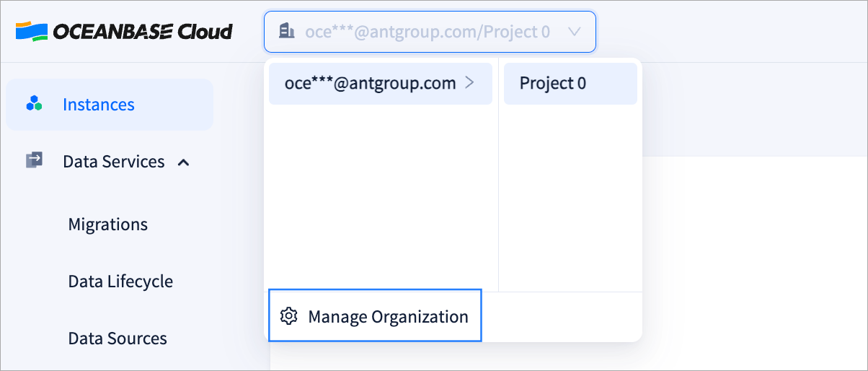
Task: Expand the oce***@antgroup.com right chevron
Action: [470, 83]
